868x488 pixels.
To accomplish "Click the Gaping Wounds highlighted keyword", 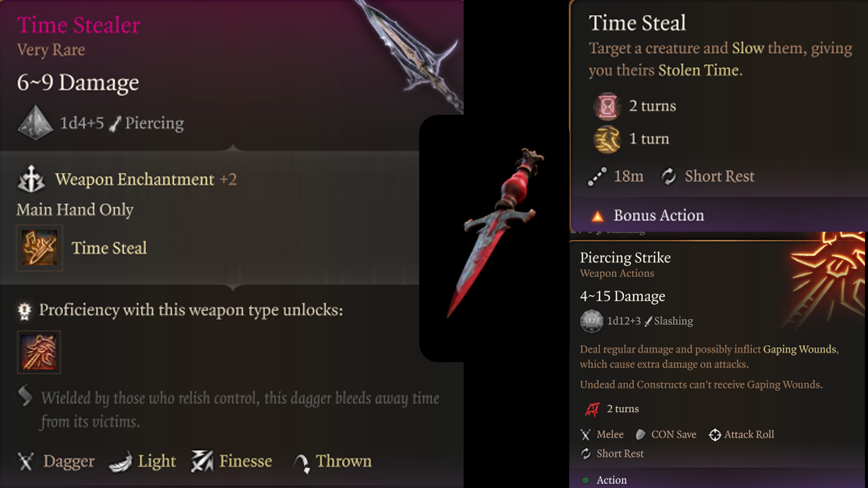I will pyautogui.click(x=800, y=349).
